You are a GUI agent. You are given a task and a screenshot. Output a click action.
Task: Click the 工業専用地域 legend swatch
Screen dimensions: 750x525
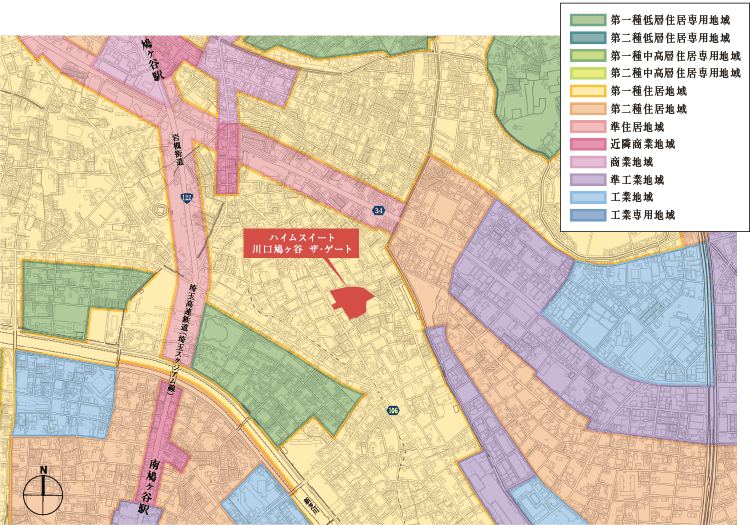point(587,215)
